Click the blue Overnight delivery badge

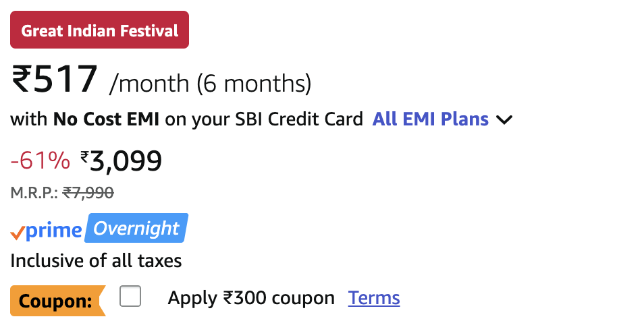[136, 229]
